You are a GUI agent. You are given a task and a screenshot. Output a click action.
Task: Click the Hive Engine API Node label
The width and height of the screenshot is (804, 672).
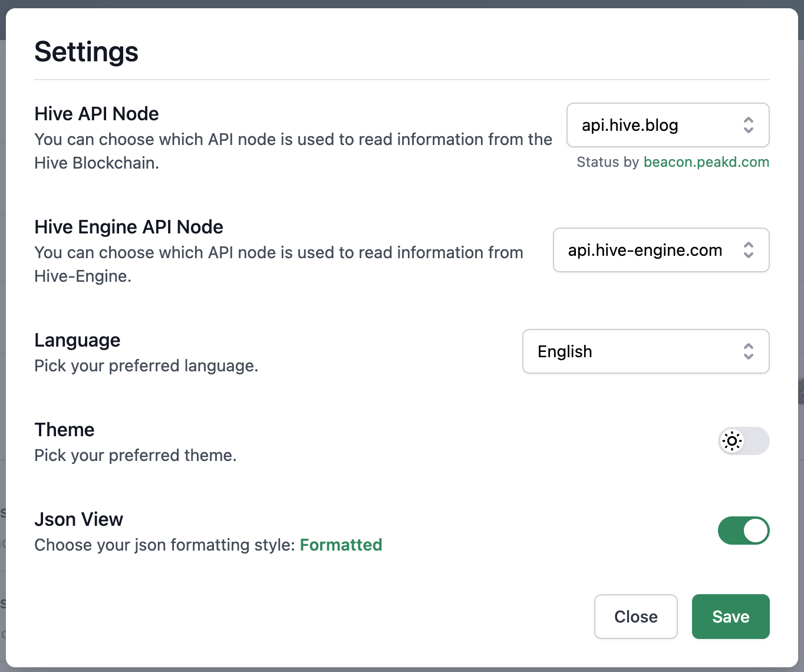pyautogui.click(x=128, y=227)
